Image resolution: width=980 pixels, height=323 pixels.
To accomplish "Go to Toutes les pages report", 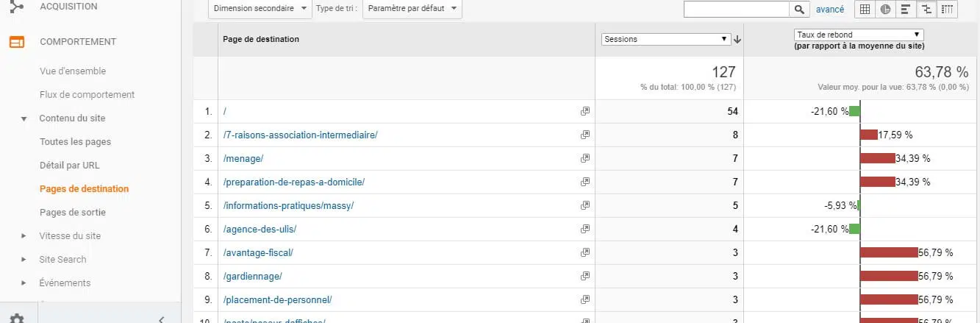I will click(x=75, y=142).
